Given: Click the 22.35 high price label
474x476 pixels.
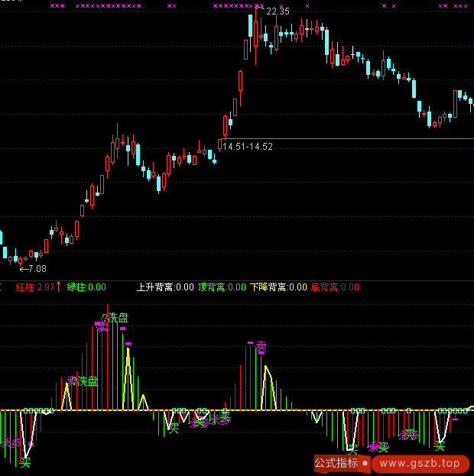Looking at the screenshot, I should tap(277, 11).
